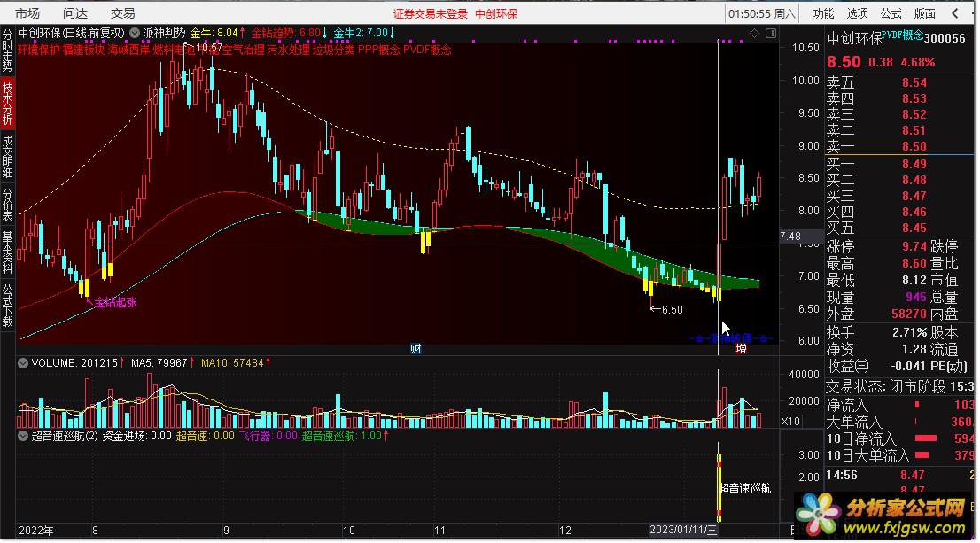980x543 pixels.
Task: Click stock code 300056
Action: [x=945, y=38]
